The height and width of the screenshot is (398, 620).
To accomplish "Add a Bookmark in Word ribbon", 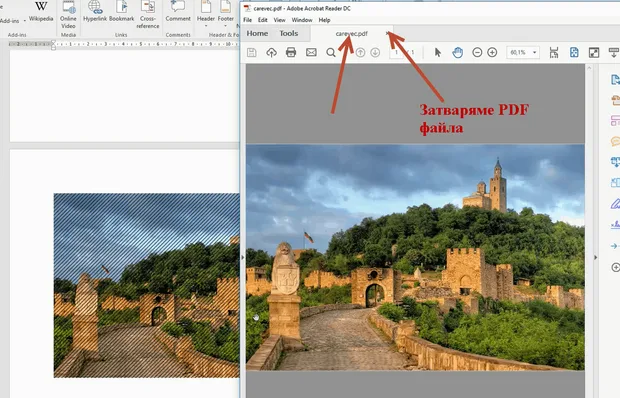I will click(x=121, y=11).
